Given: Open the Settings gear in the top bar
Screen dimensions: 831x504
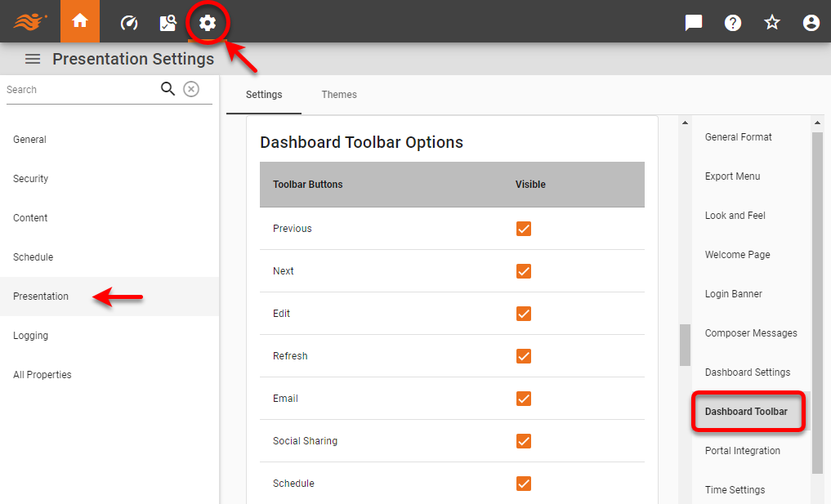Looking at the screenshot, I should pyautogui.click(x=208, y=22).
